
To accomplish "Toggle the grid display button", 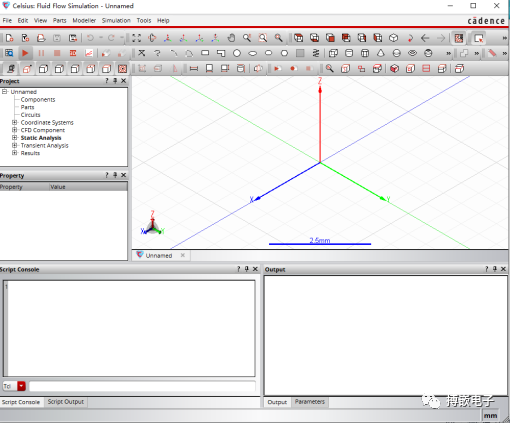I will [459, 38].
